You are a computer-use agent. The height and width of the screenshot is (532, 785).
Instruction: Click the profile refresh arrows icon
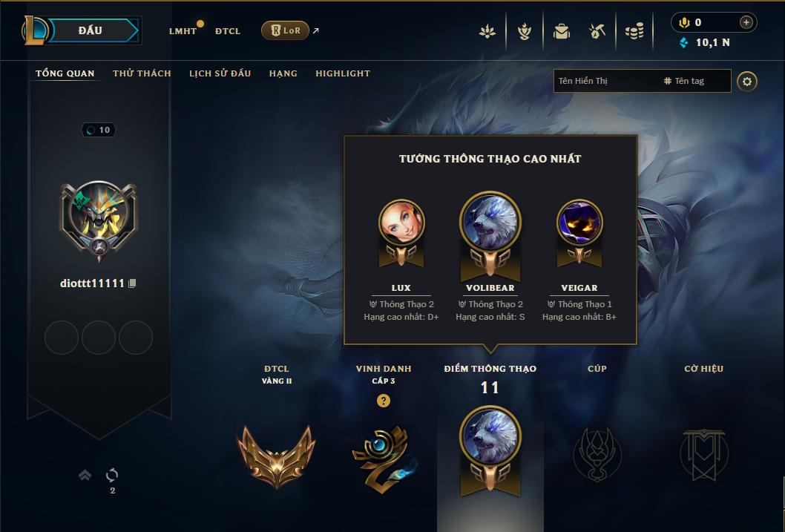(x=112, y=475)
